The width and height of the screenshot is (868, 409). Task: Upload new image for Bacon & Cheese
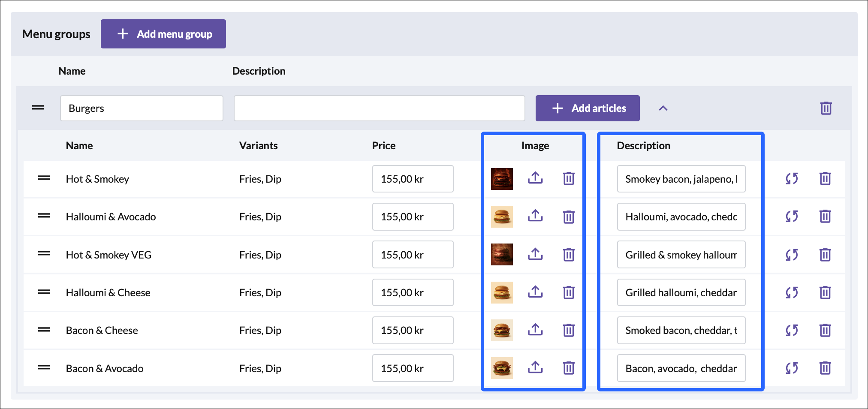(x=535, y=330)
